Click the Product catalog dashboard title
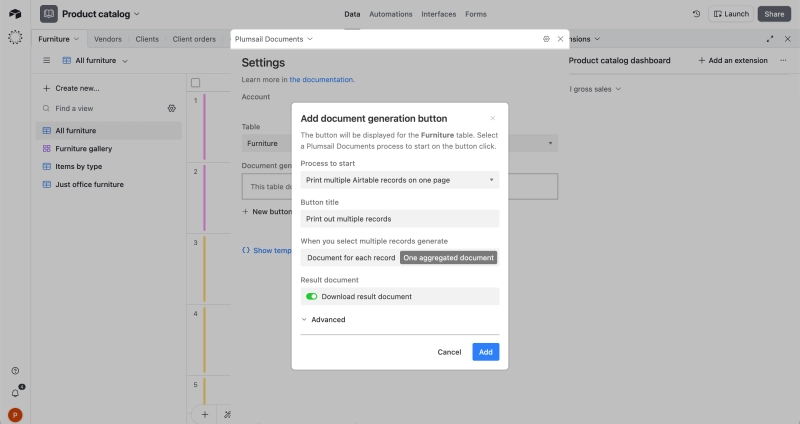 619,60
